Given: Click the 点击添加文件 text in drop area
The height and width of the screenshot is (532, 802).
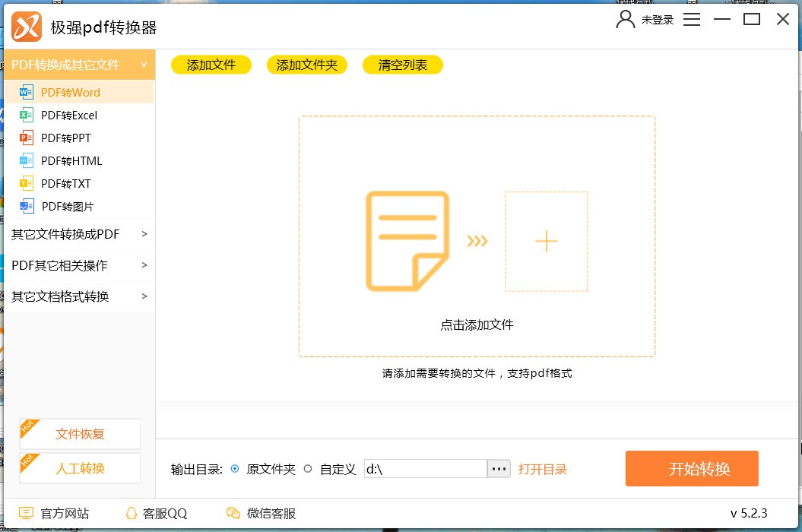Looking at the screenshot, I should 477,325.
